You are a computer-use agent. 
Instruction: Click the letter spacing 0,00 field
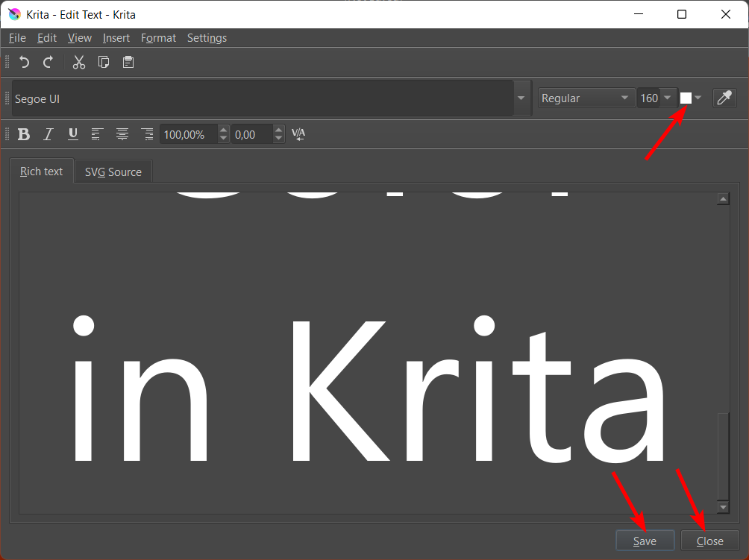tap(252, 135)
